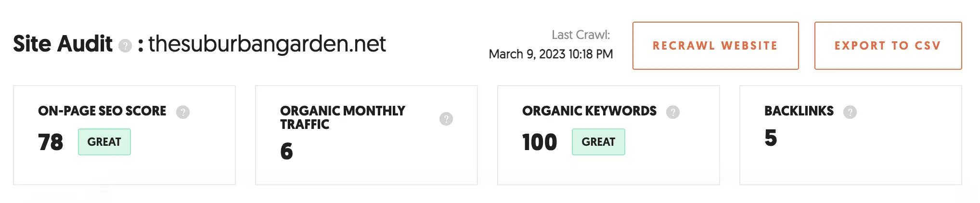Screen dimensions: 980x203
Task: Click the Backlinks card heading
Action: pos(799,111)
